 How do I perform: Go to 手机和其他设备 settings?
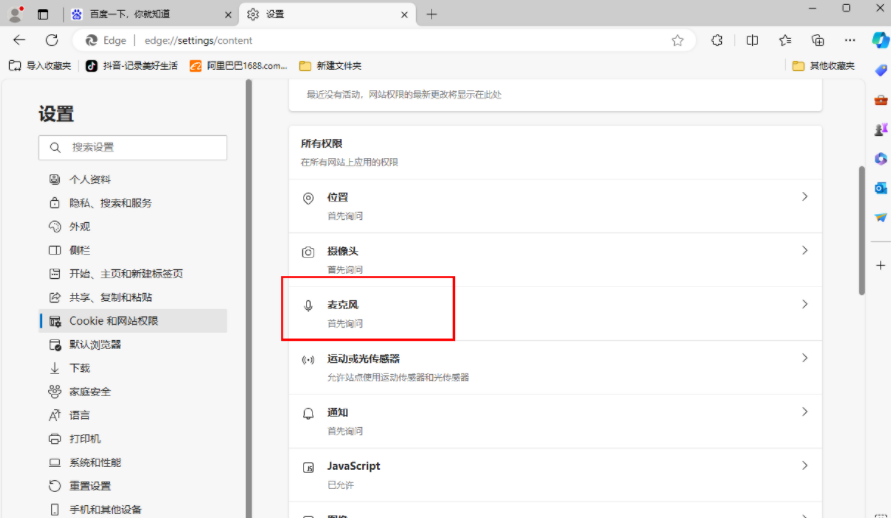point(133,509)
